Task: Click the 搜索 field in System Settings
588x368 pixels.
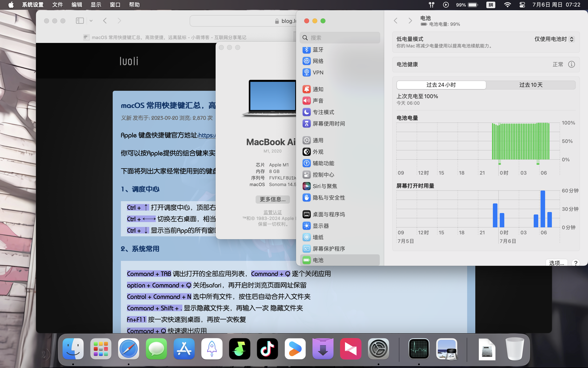Action: pyautogui.click(x=340, y=38)
